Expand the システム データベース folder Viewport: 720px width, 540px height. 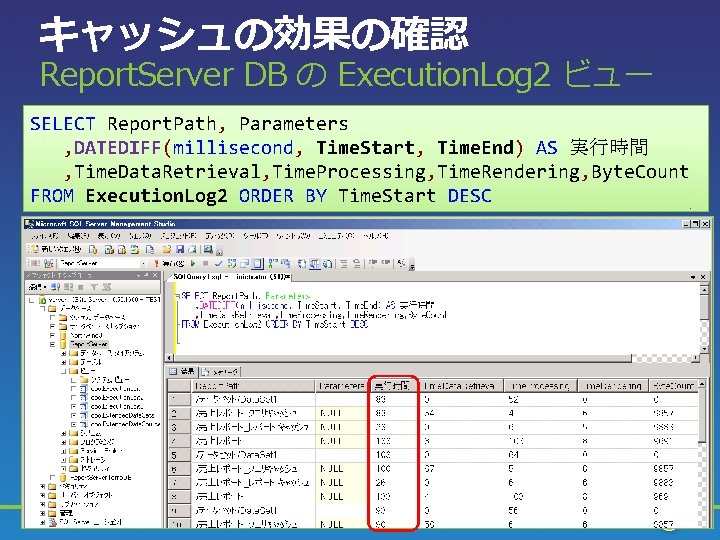tap(52, 318)
